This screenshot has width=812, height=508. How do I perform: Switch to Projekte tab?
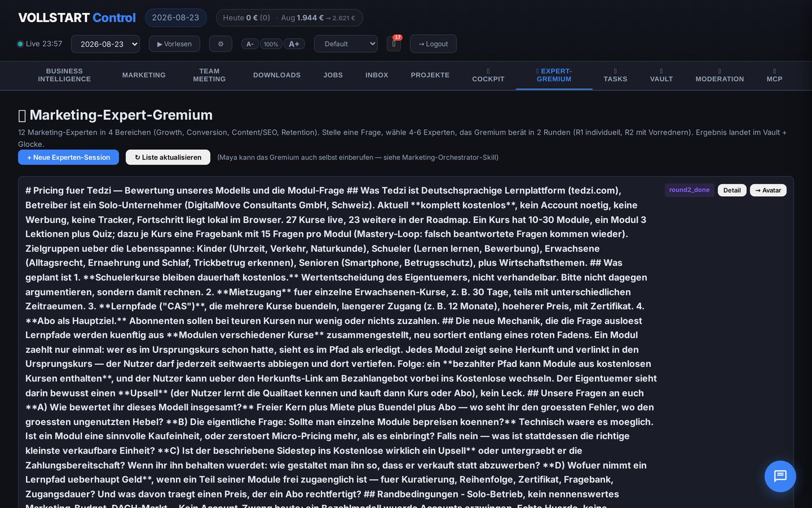pyautogui.click(x=430, y=75)
